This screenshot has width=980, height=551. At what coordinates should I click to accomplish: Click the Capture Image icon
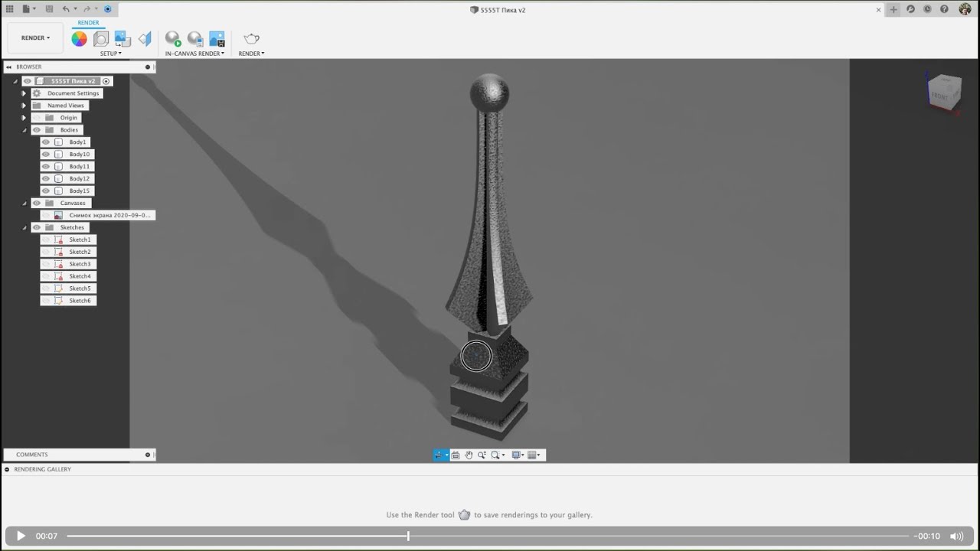[x=217, y=39]
